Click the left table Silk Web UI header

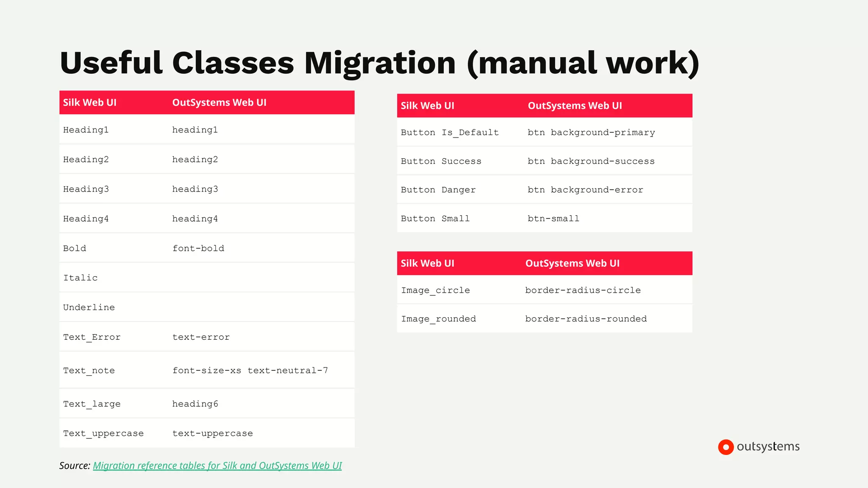click(90, 103)
